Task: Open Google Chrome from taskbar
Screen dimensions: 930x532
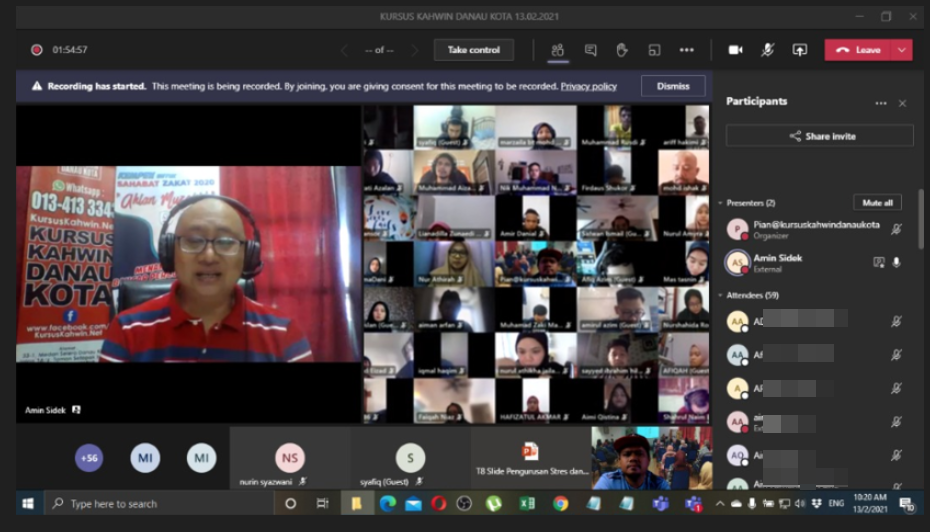Action: tap(560, 504)
